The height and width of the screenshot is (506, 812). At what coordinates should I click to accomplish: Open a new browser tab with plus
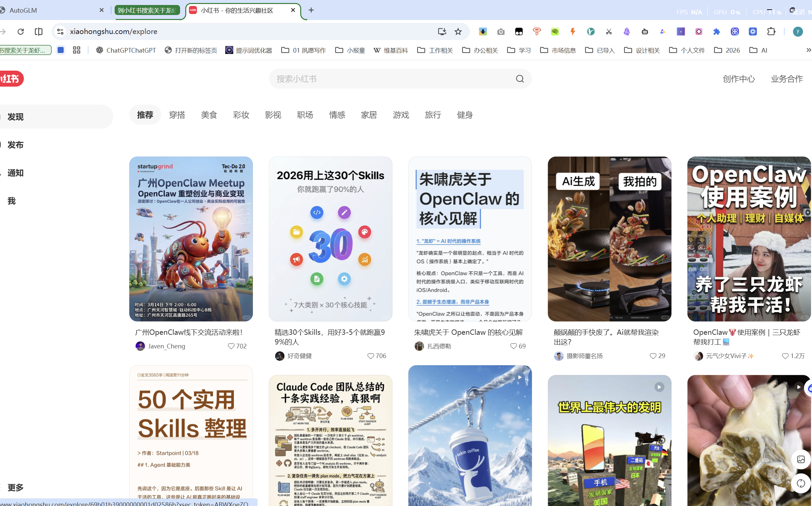(311, 10)
